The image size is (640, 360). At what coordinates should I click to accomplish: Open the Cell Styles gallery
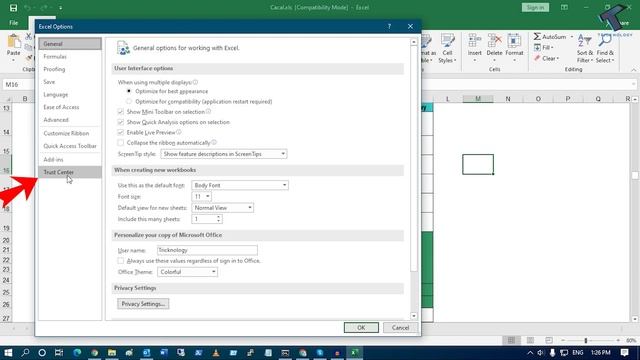coord(447,49)
